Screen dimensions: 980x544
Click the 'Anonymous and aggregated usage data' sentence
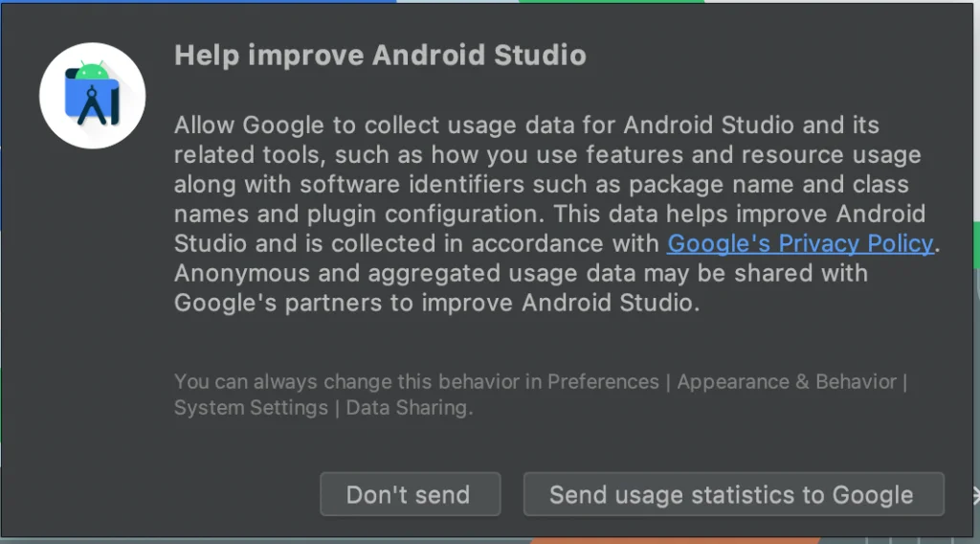[521, 273]
